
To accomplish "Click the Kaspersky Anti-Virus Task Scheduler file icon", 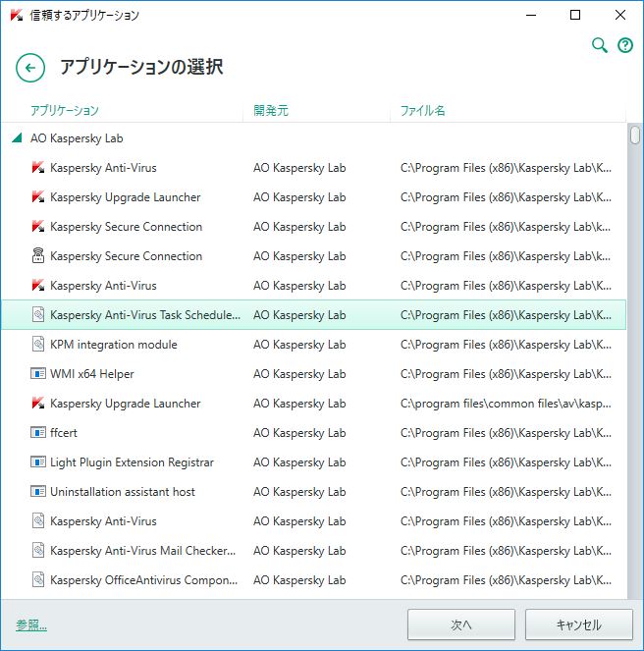I will pyautogui.click(x=38, y=315).
